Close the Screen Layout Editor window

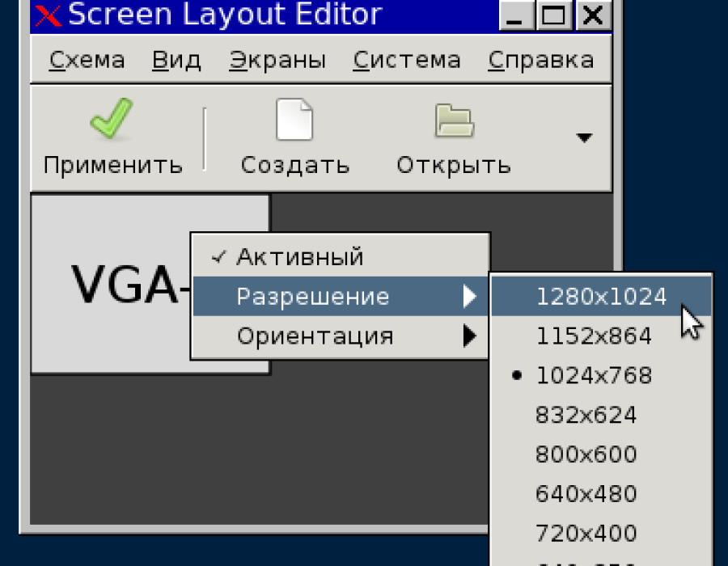(593, 15)
